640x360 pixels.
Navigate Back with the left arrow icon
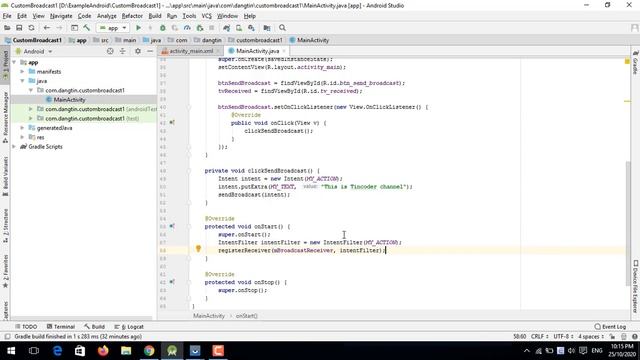click(x=47, y=28)
